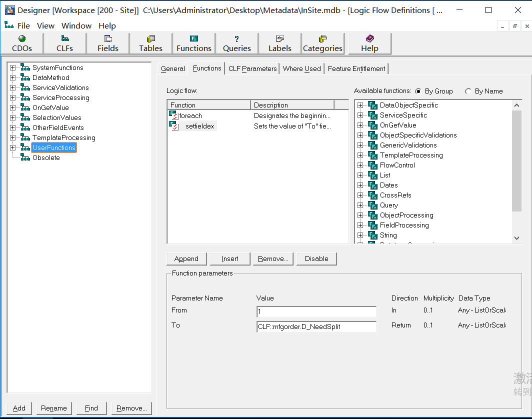Click the To parameter value field

pos(316,327)
